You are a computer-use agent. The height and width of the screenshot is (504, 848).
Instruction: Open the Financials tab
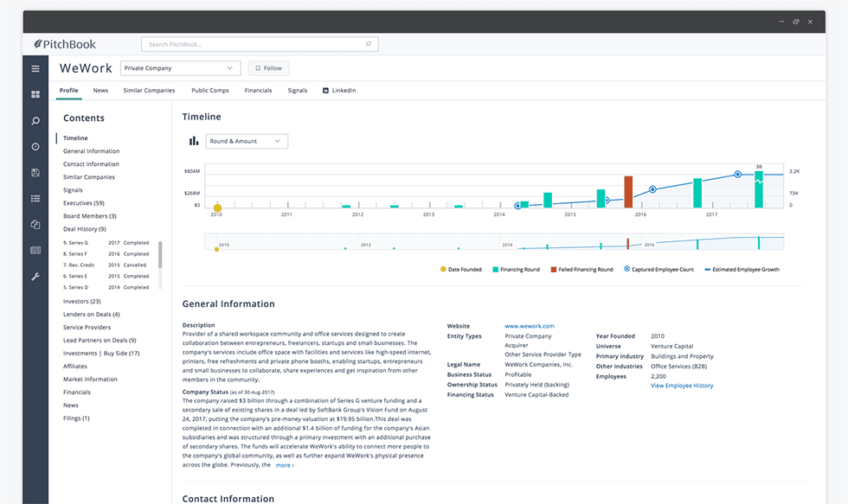(x=258, y=90)
